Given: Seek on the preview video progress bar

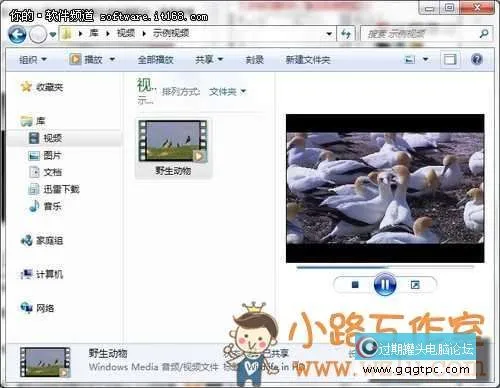Looking at the screenshot, I should [385, 267].
